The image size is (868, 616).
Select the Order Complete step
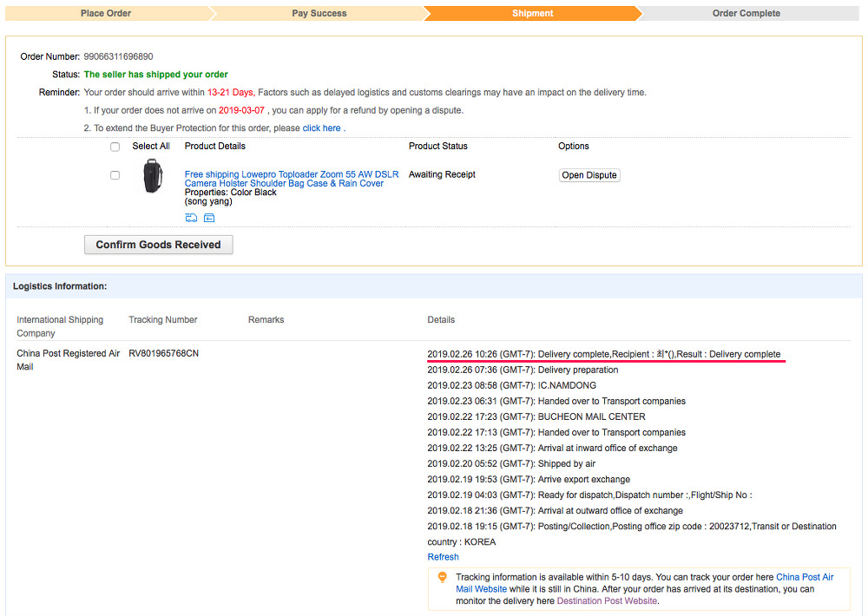click(746, 14)
